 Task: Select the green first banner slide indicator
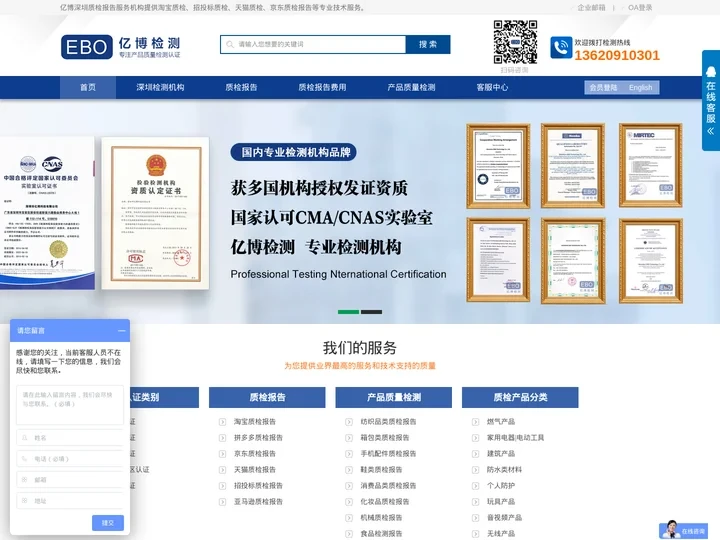349,312
